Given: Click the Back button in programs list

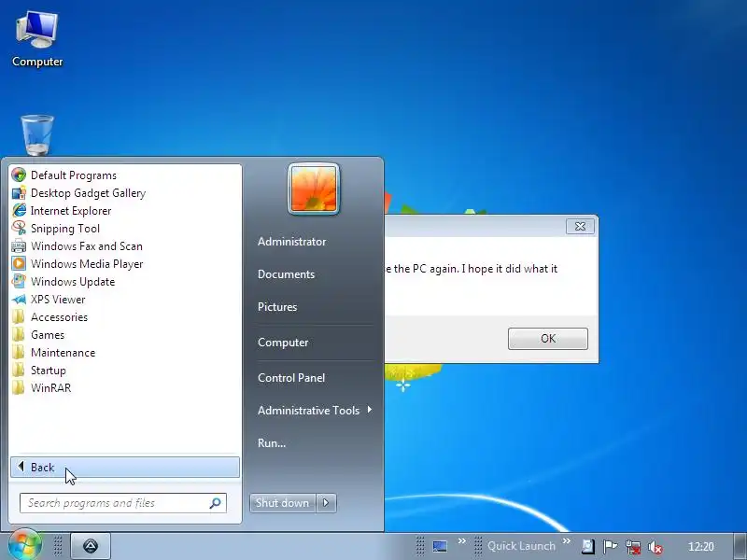Looking at the screenshot, I should tap(125, 468).
